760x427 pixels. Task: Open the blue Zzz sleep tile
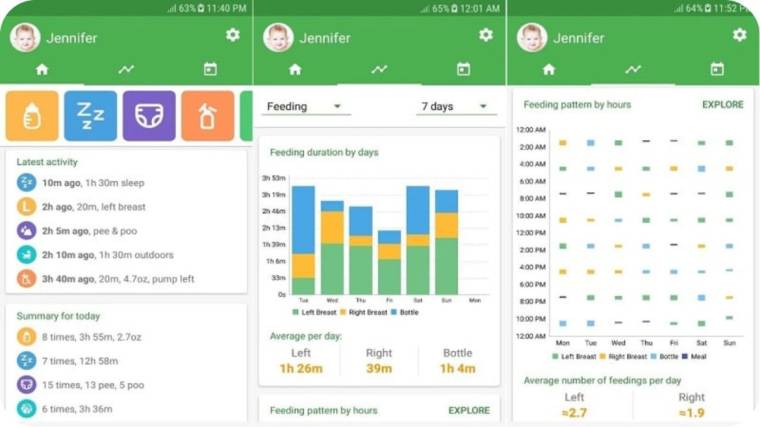coord(91,116)
